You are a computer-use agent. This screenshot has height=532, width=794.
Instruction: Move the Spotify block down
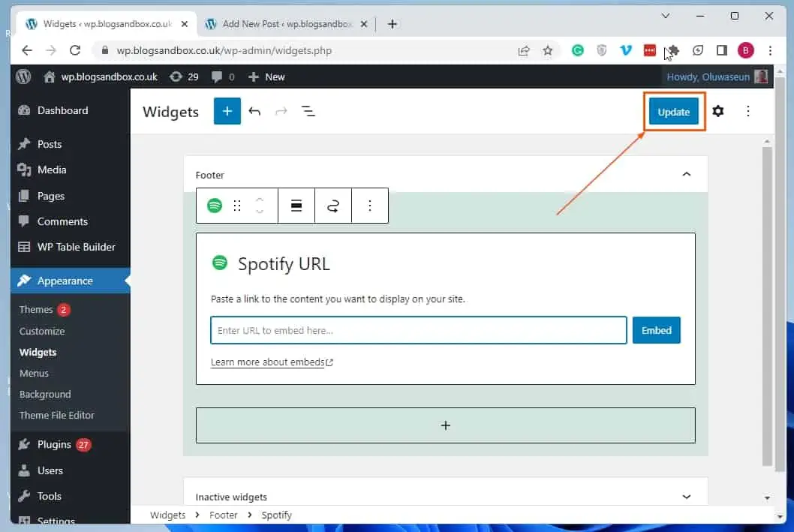pos(260,211)
